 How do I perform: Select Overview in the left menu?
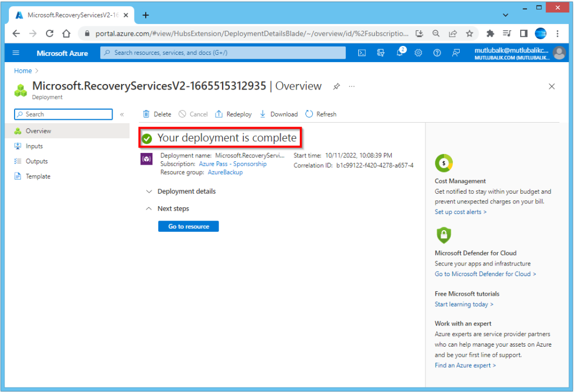(68, 131)
